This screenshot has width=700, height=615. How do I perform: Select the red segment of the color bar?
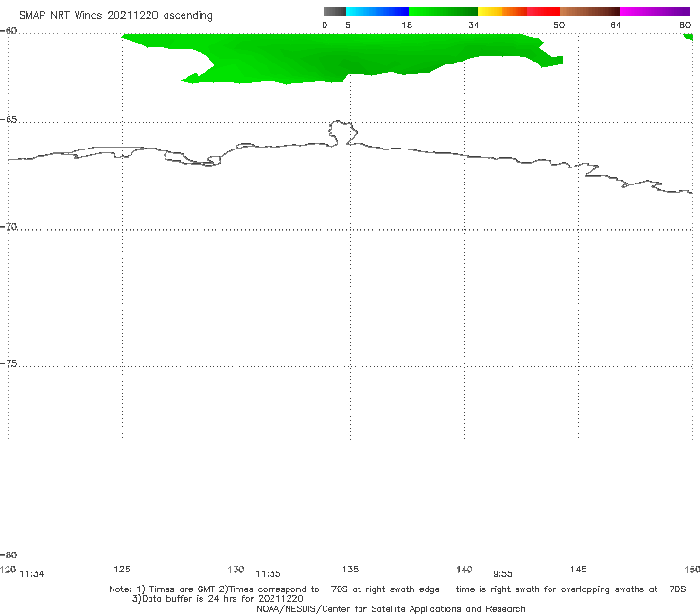pyautogui.click(x=543, y=11)
